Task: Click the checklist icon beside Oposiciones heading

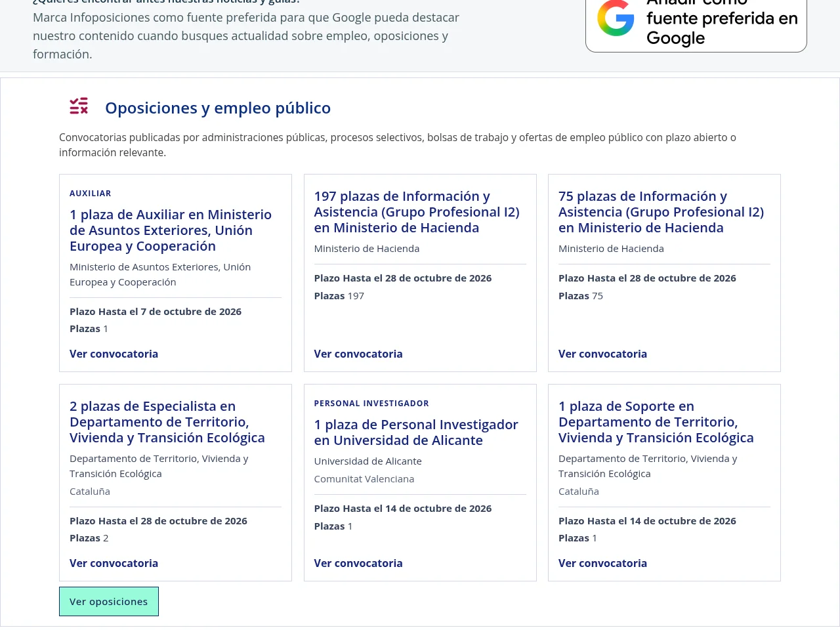Action: 79,106
